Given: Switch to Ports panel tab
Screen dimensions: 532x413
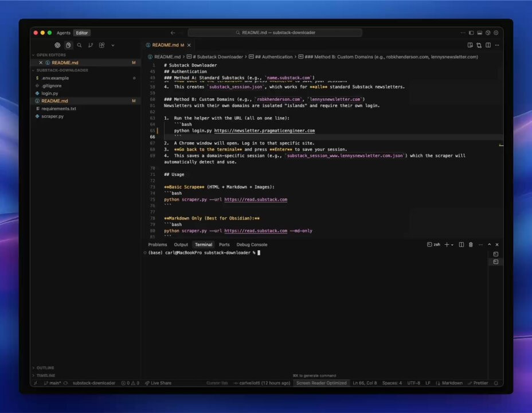Looking at the screenshot, I should 224,245.
